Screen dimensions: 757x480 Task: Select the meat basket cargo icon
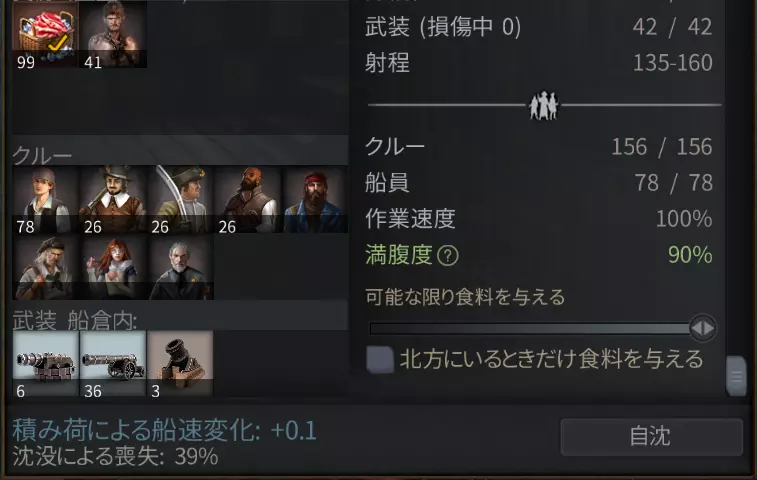[45, 34]
